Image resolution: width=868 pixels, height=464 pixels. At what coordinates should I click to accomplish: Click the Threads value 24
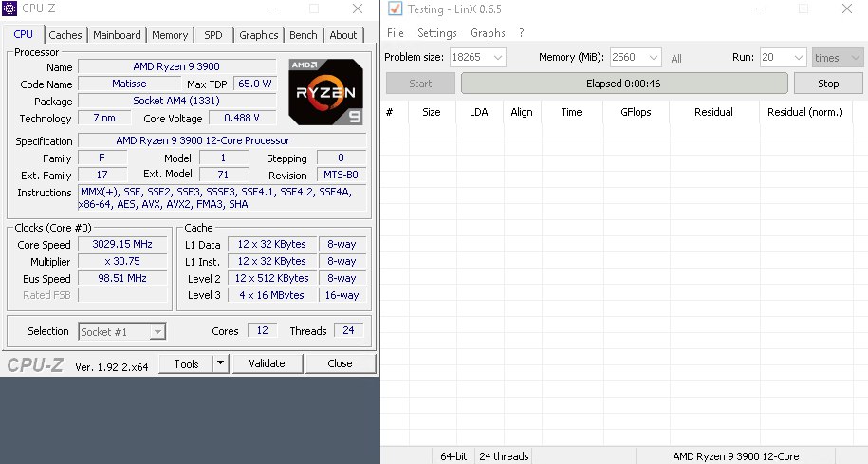[348, 330]
